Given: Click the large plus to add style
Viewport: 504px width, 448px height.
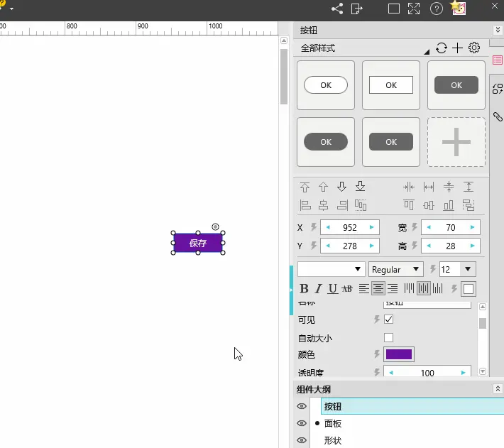Looking at the screenshot, I should [x=456, y=142].
